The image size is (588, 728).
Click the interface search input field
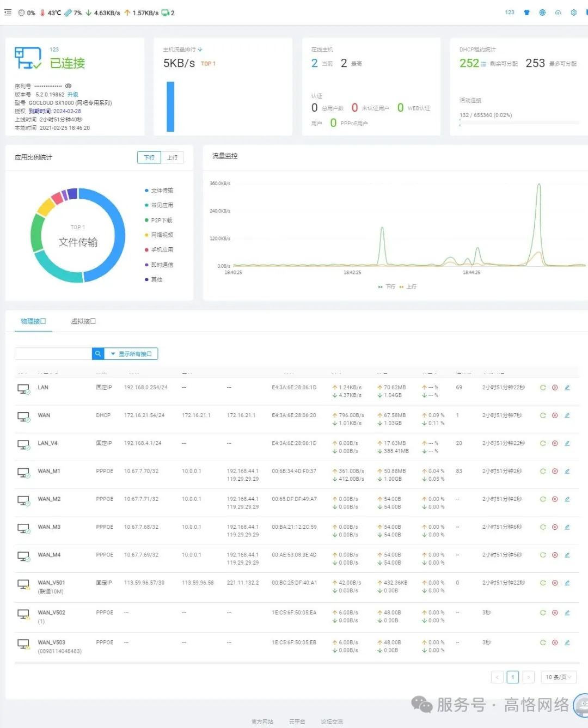tap(53, 354)
